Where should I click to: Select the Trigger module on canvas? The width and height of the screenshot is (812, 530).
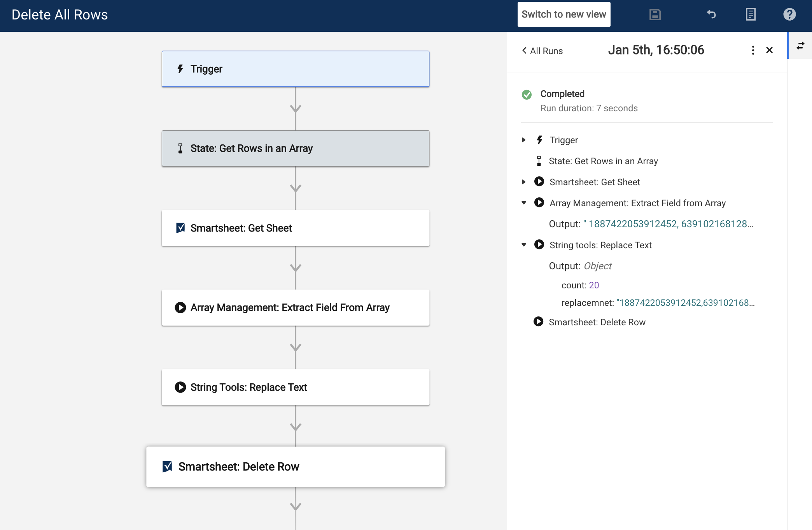pyautogui.click(x=296, y=69)
